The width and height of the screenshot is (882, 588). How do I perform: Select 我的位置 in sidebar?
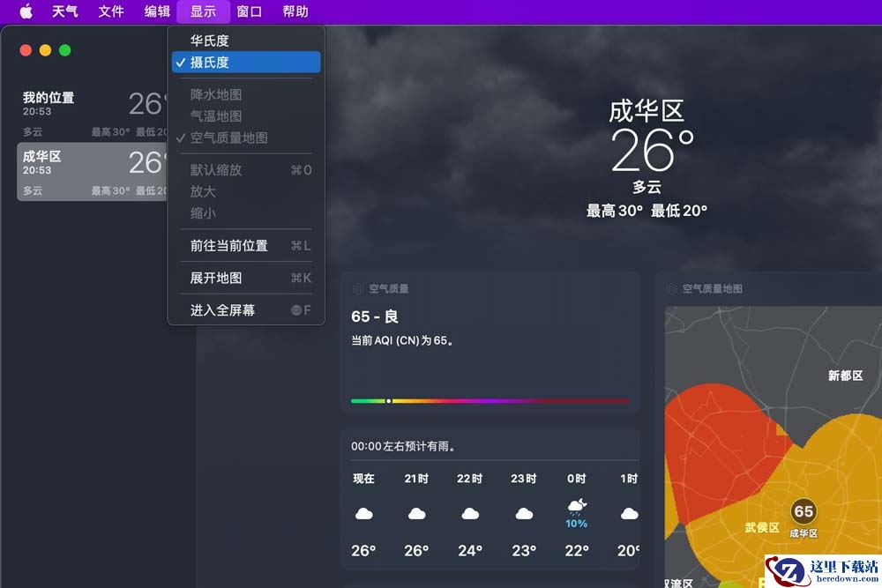click(93, 113)
